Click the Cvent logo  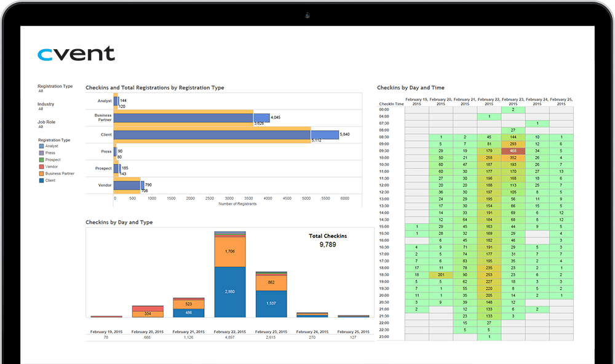coord(76,54)
